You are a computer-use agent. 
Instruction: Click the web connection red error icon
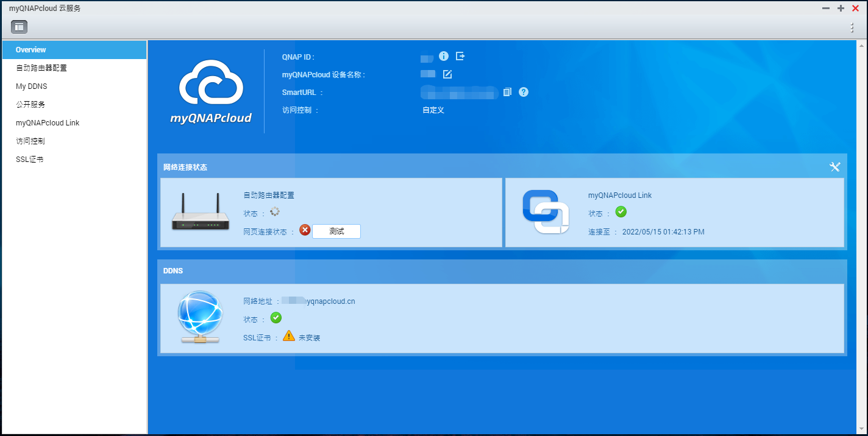click(305, 230)
